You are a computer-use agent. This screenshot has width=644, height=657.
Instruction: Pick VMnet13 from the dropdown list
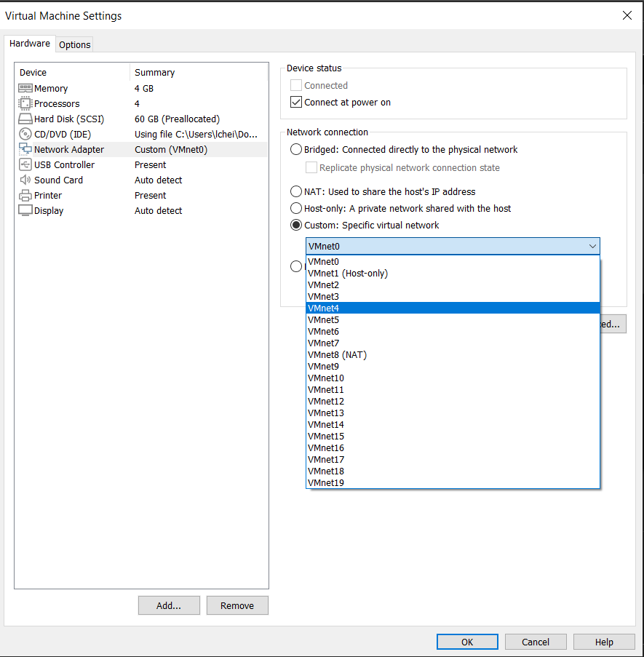point(453,413)
